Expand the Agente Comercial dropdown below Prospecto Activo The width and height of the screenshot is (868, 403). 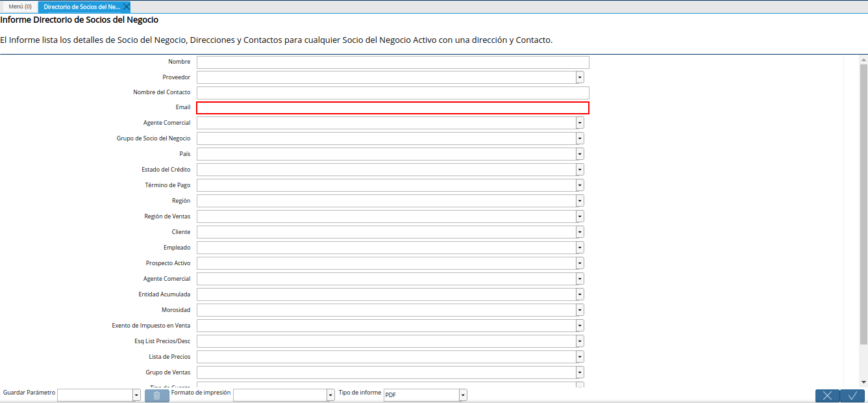pyautogui.click(x=580, y=279)
